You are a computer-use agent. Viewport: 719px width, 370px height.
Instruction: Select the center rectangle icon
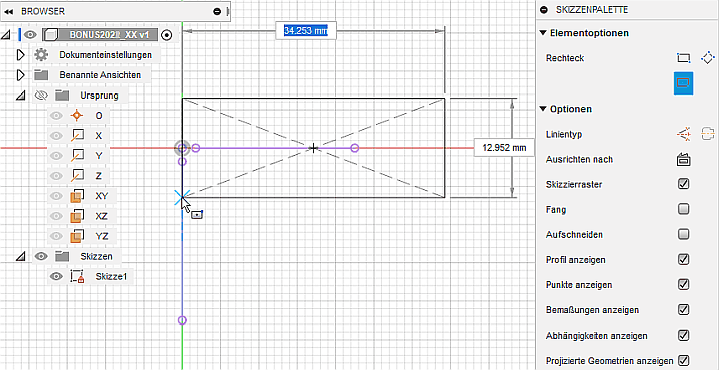[683, 83]
